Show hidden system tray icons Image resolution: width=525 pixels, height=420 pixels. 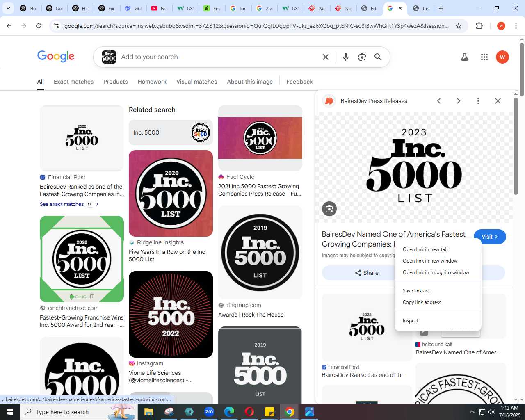[472, 412]
